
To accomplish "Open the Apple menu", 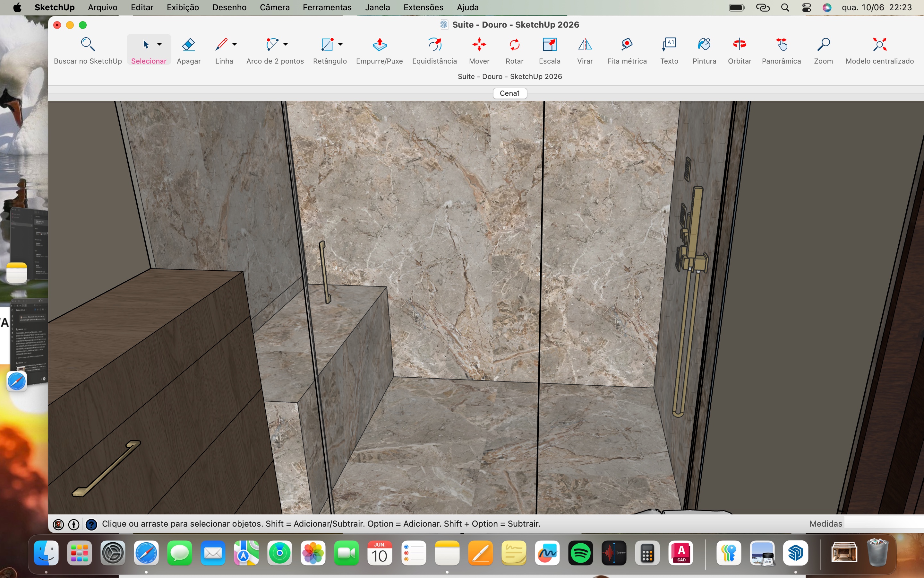I will click(17, 7).
